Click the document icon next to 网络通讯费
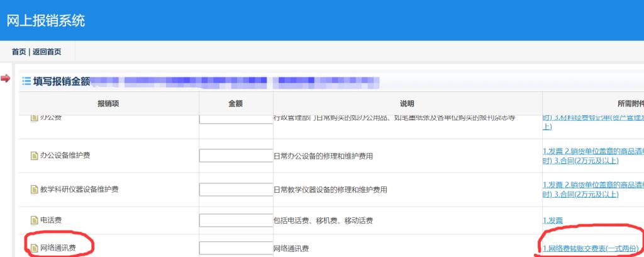644x257 pixels. 35,248
